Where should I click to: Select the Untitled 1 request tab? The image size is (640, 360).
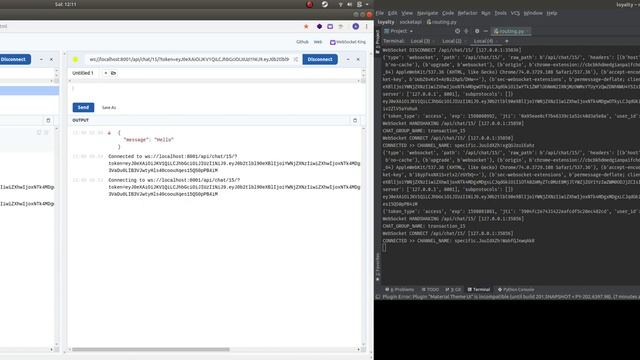pos(83,73)
